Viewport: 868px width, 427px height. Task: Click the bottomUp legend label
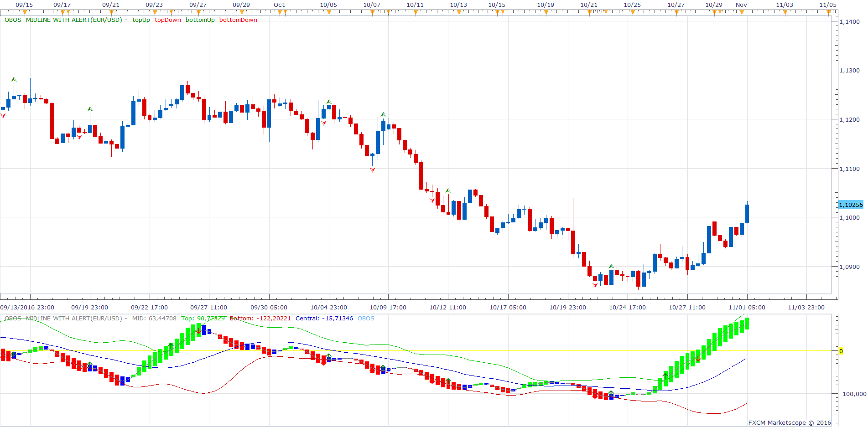click(x=200, y=20)
